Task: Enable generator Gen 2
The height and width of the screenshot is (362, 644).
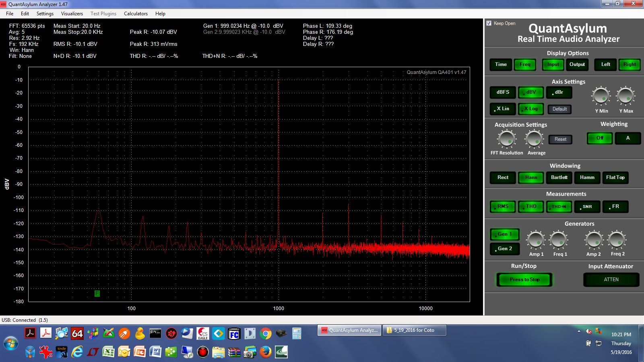Action: (x=505, y=249)
